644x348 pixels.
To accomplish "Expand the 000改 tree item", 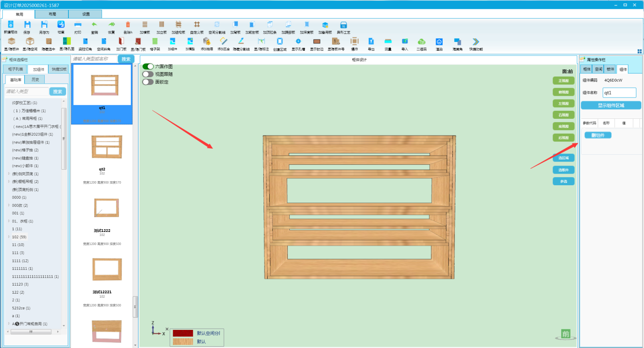I will pos(9,205).
